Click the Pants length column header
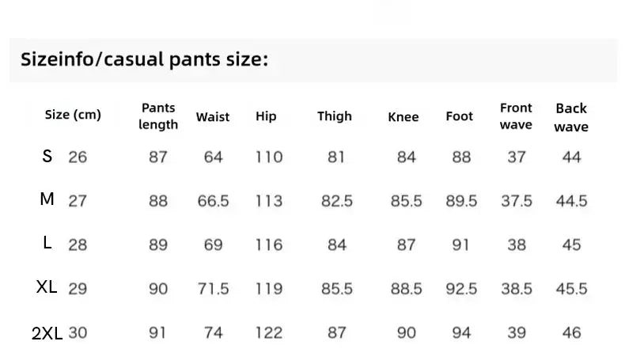Image resolution: width=625 pixels, height=364 pixels. [x=158, y=116]
